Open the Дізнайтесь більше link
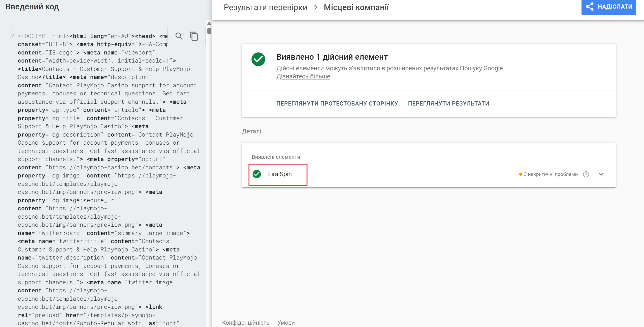Viewport: 644px width, 327px height. click(303, 76)
